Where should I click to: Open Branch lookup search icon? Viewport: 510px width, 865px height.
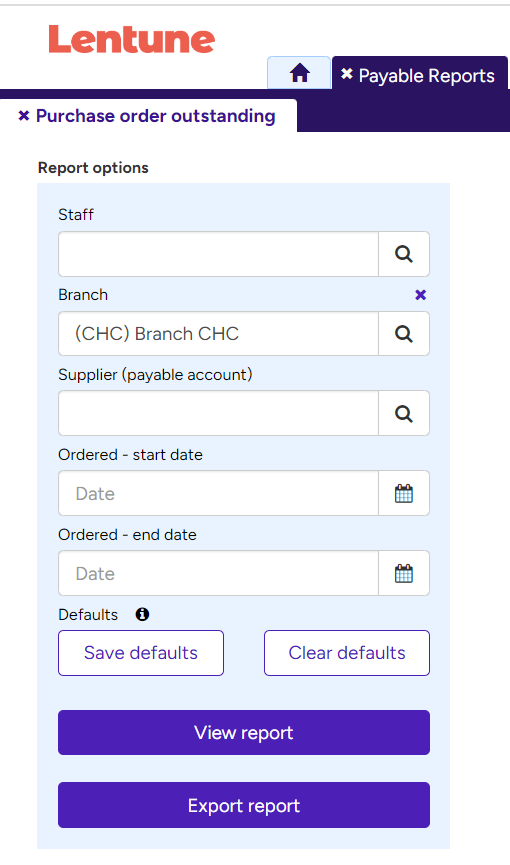coord(403,334)
